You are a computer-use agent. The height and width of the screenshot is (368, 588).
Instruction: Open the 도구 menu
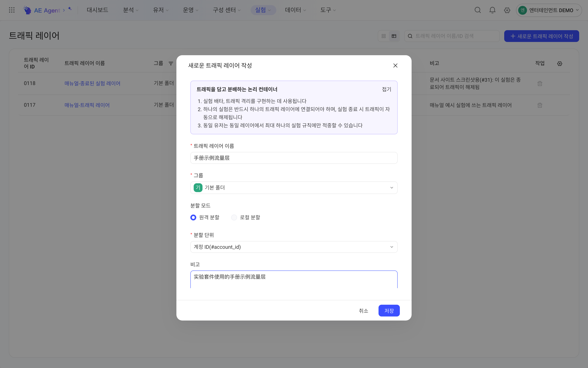[328, 10]
